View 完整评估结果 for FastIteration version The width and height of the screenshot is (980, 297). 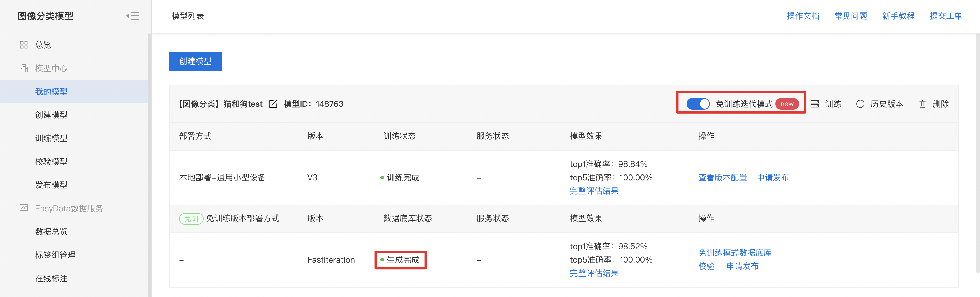coord(594,273)
